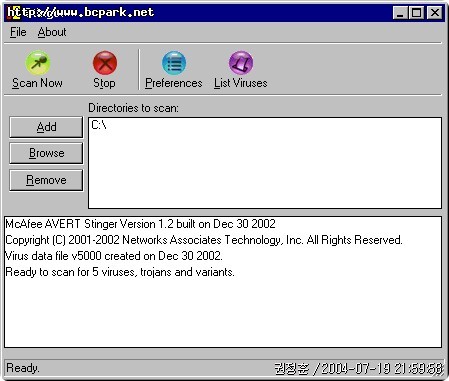Open Preferences from the blue list icon
The width and height of the screenshot is (449, 381).
[174, 63]
